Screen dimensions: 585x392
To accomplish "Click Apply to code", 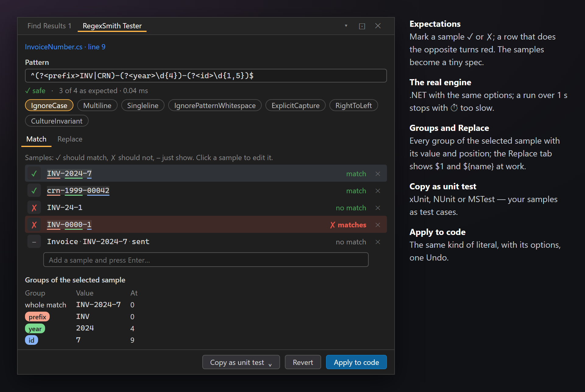I will pos(356,362).
